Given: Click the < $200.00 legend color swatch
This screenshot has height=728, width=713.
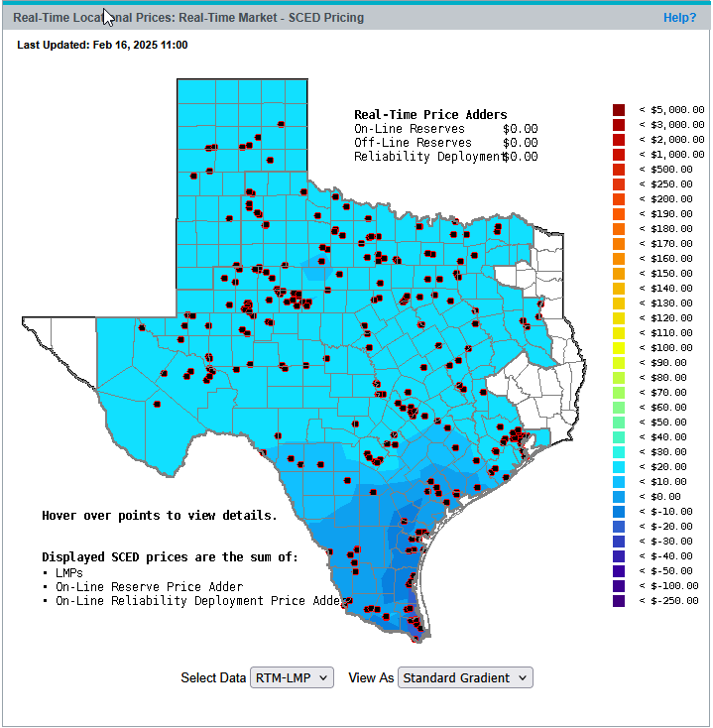Looking at the screenshot, I should (x=619, y=199).
